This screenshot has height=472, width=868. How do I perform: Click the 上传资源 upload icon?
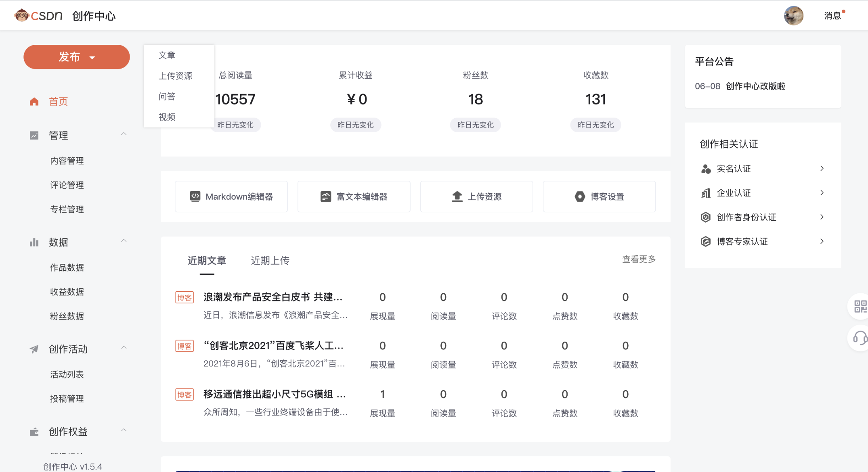(x=456, y=196)
